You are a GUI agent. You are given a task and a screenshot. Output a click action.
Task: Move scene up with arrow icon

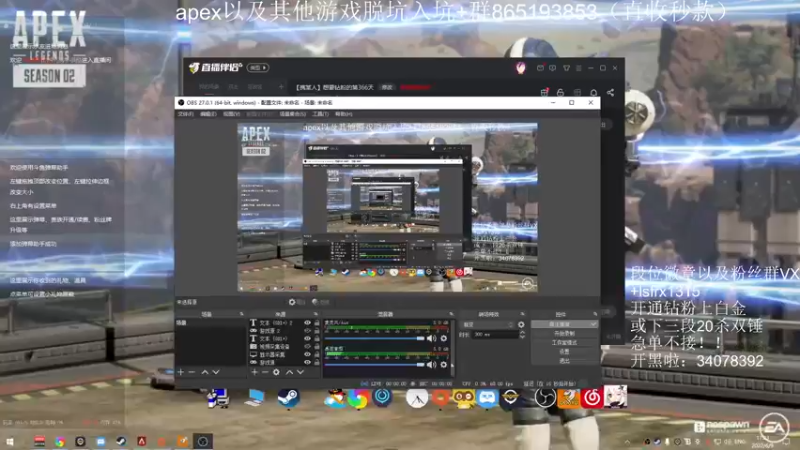(x=205, y=372)
